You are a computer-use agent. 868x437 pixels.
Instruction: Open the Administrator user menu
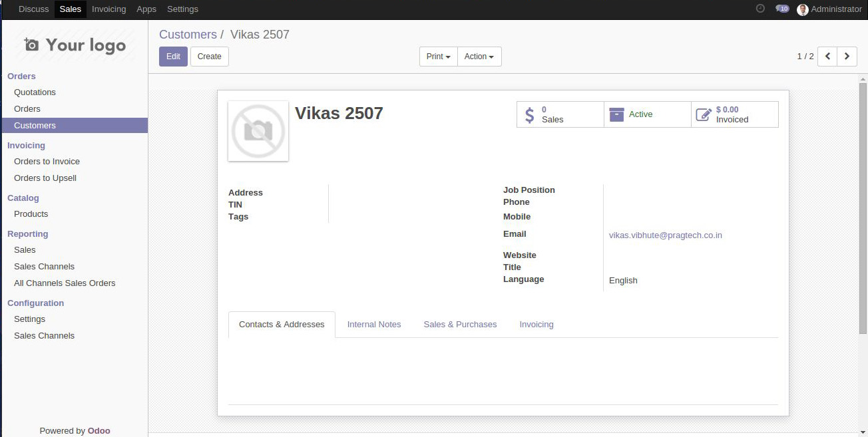pyautogui.click(x=829, y=9)
